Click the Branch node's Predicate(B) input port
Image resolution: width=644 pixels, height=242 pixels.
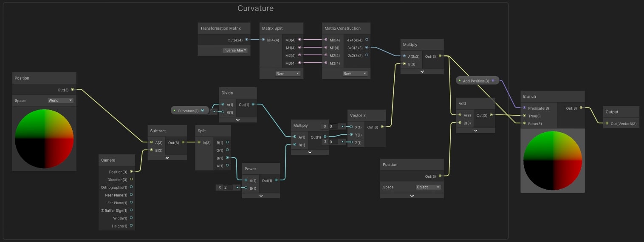click(x=525, y=108)
